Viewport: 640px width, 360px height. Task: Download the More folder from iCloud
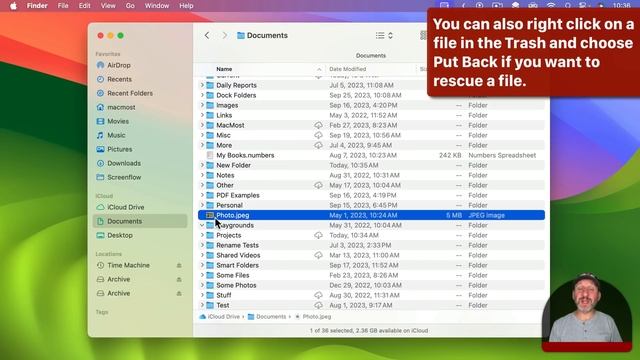pyautogui.click(x=318, y=145)
